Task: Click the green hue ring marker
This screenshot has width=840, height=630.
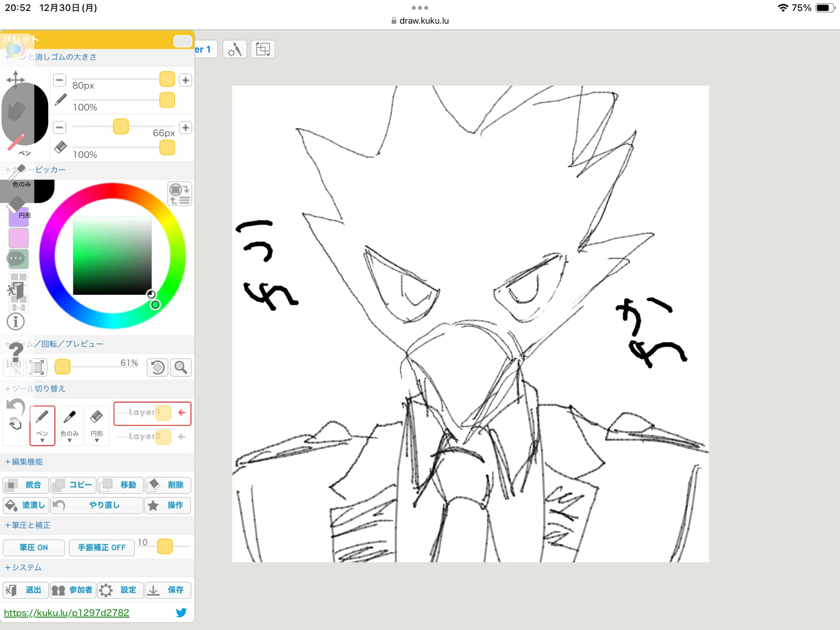Action: click(x=155, y=304)
